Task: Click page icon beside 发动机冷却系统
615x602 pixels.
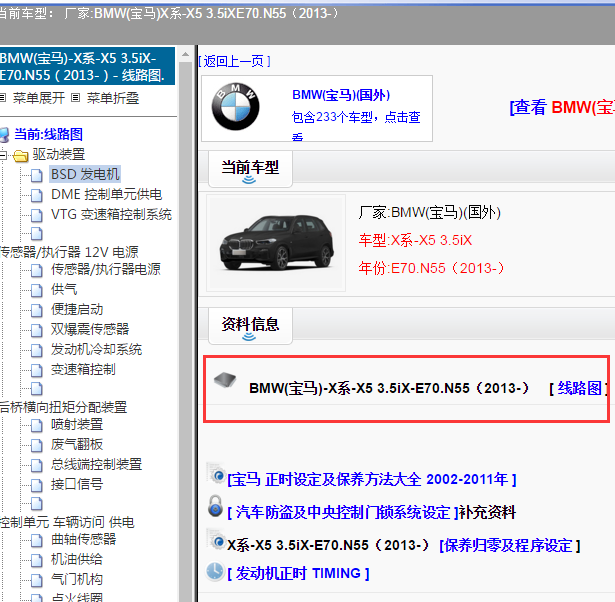Action: 36,350
